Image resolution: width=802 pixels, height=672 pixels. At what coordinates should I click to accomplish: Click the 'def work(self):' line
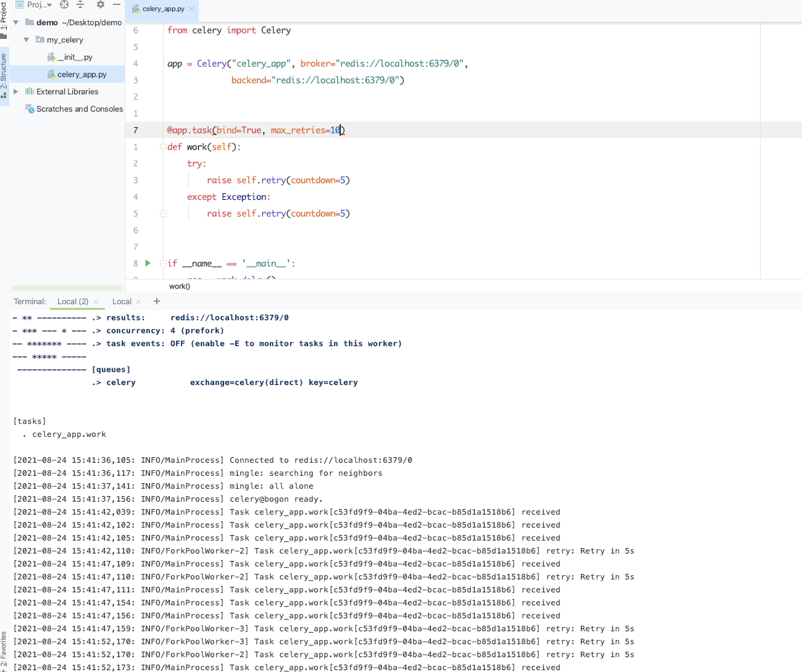coord(204,147)
